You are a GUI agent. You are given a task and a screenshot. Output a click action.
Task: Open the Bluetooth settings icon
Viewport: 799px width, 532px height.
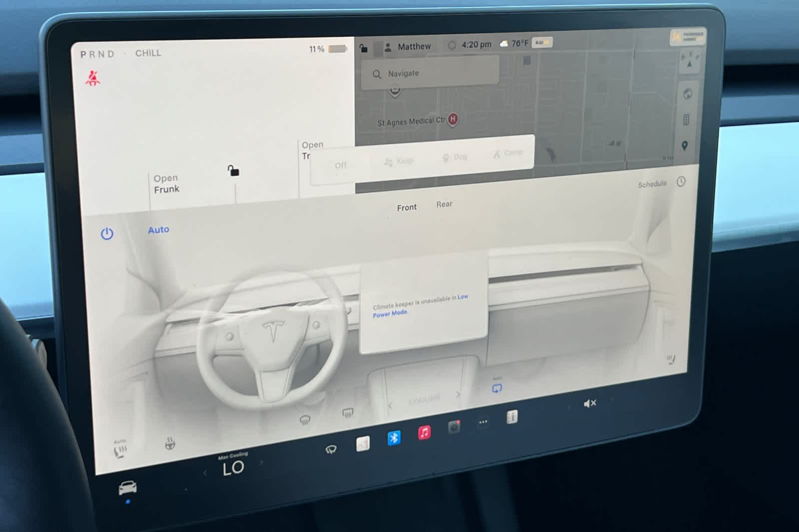tap(394, 438)
